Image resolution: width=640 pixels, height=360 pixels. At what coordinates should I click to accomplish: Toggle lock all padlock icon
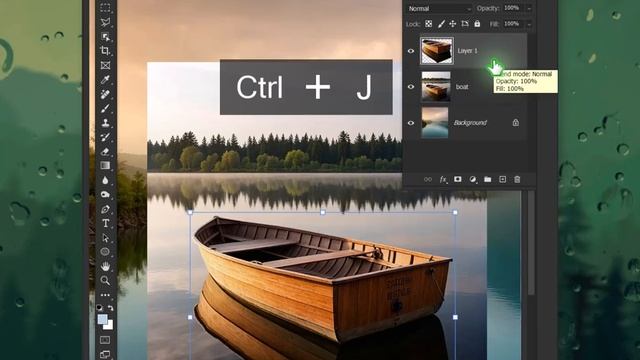[477, 24]
